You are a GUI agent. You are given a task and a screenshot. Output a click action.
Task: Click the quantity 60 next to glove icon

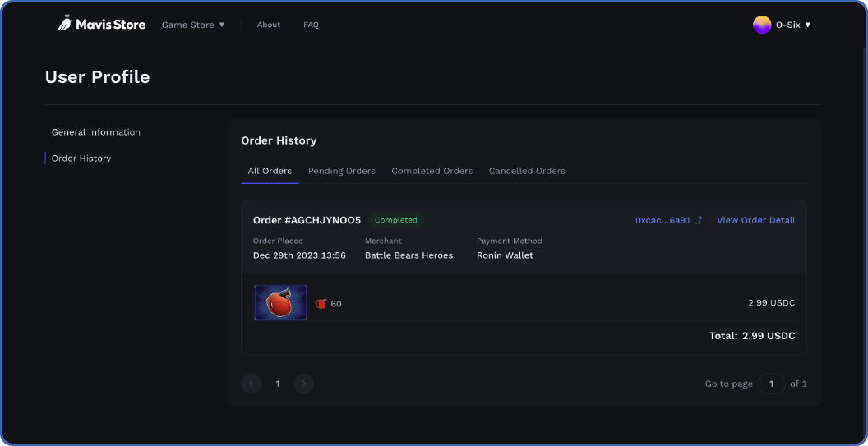pos(336,304)
